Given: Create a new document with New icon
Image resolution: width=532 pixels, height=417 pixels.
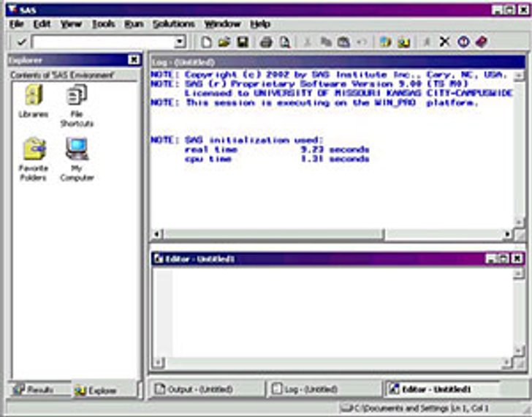Looking at the screenshot, I should 206,42.
